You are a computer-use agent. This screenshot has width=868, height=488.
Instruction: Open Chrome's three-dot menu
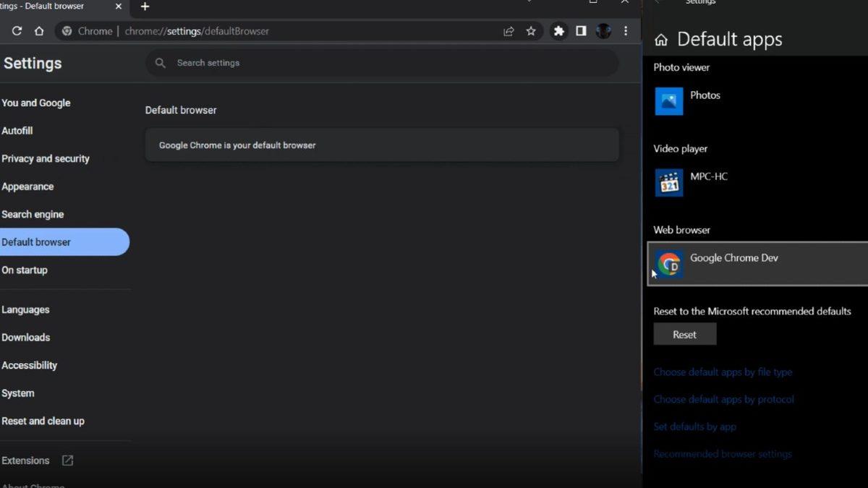coord(626,31)
